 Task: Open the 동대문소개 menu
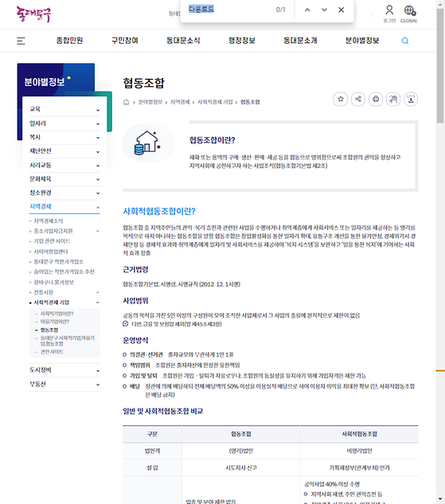[x=300, y=41]
